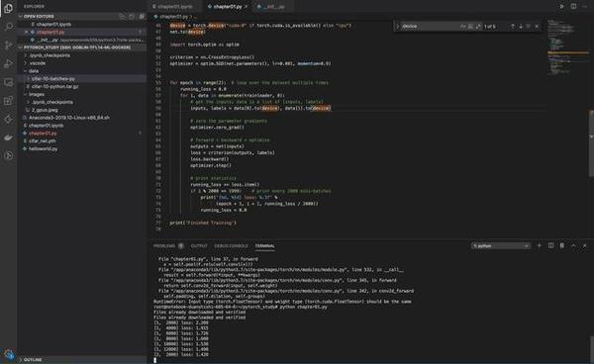Open the terminal selector python dropdown
This screenshot has height=364, width=594.
tap(500, 246)
